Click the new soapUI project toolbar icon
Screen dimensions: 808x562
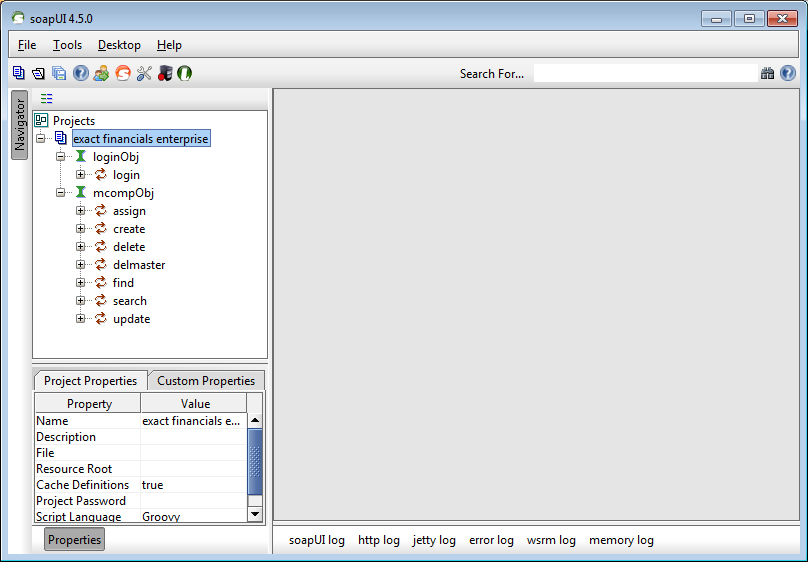pyautogui.click(x=19, y=73)
